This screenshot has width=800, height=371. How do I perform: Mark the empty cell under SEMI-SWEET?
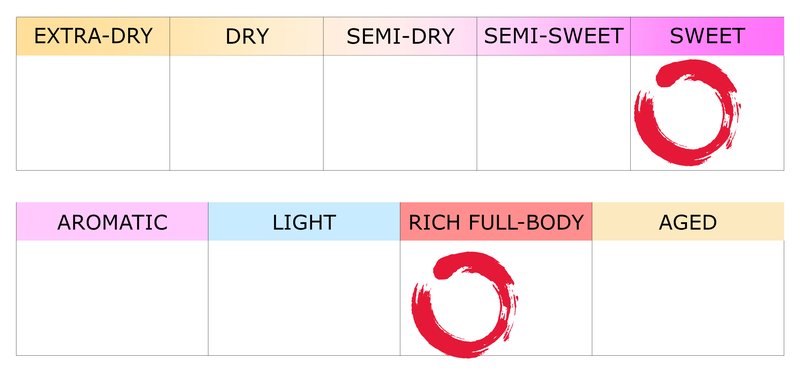pyautogui.click(x=554, y=113)
